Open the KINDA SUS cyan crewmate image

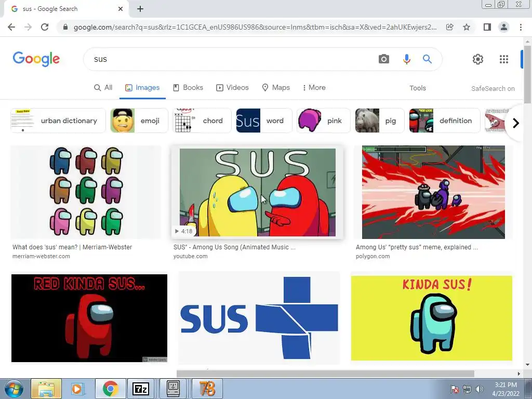coord(432,318)
